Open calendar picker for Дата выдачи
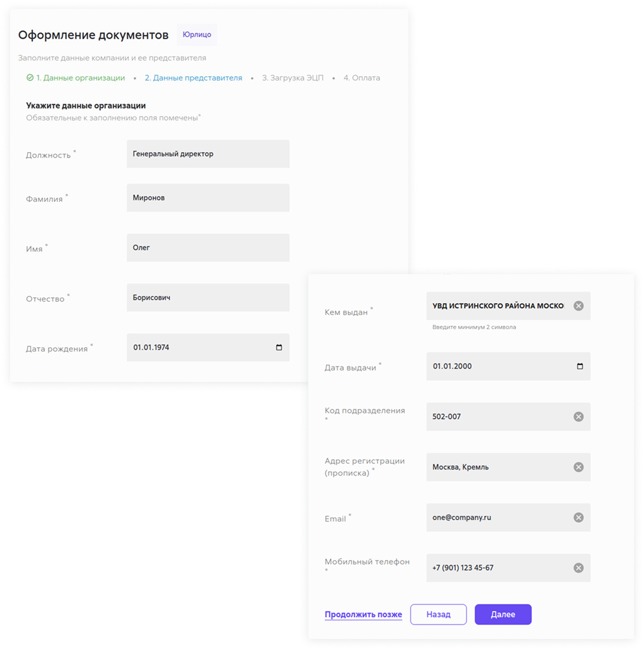Viewport: 644px width, 650px height. pyautogui.click(x=580, y=366)
